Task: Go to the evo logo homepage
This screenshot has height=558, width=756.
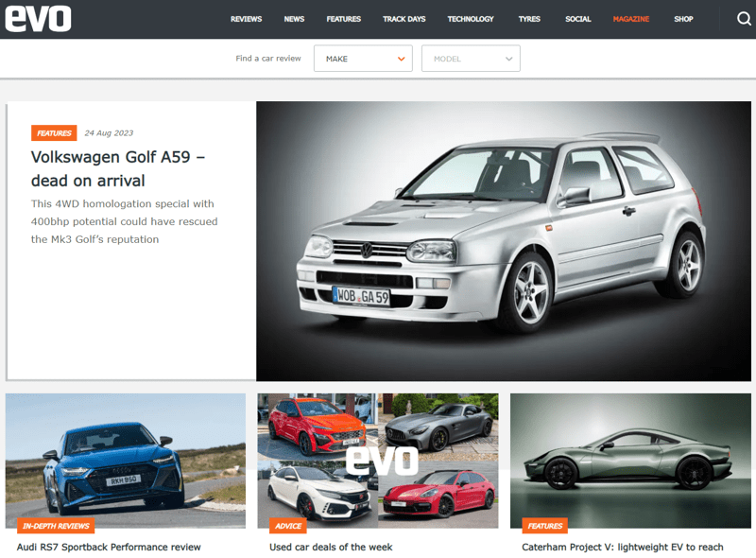Action: click(38, 19)
